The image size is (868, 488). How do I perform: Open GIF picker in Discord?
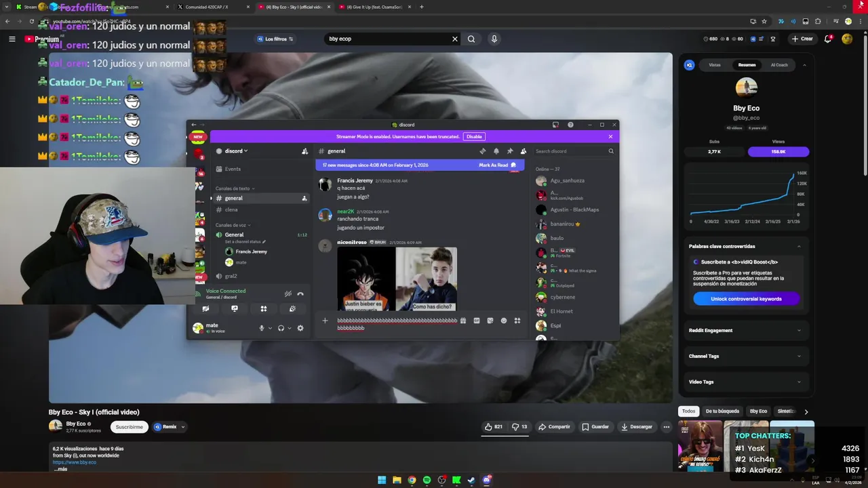point(477,321)
